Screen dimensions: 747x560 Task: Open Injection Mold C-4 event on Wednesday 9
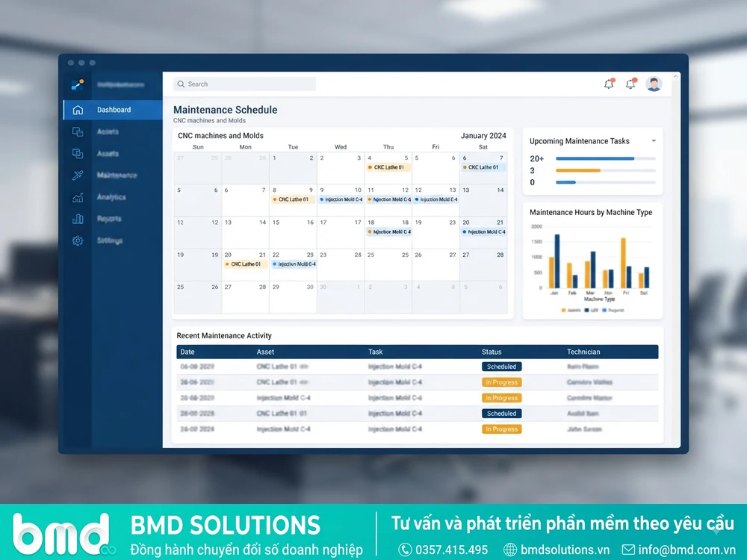(x=341, y=199)
